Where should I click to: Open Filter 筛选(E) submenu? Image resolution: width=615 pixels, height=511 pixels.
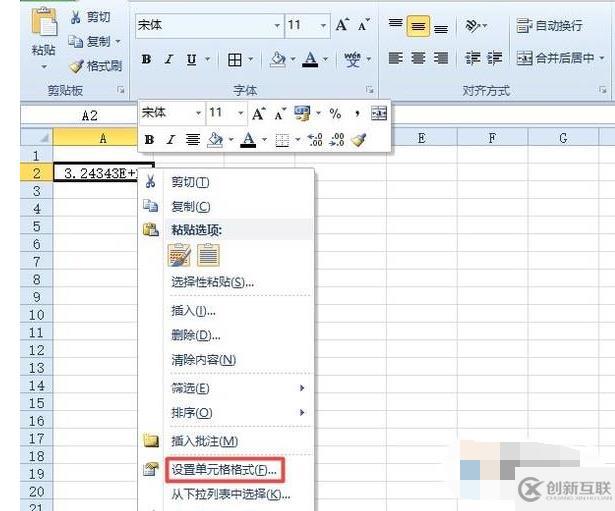226,388
